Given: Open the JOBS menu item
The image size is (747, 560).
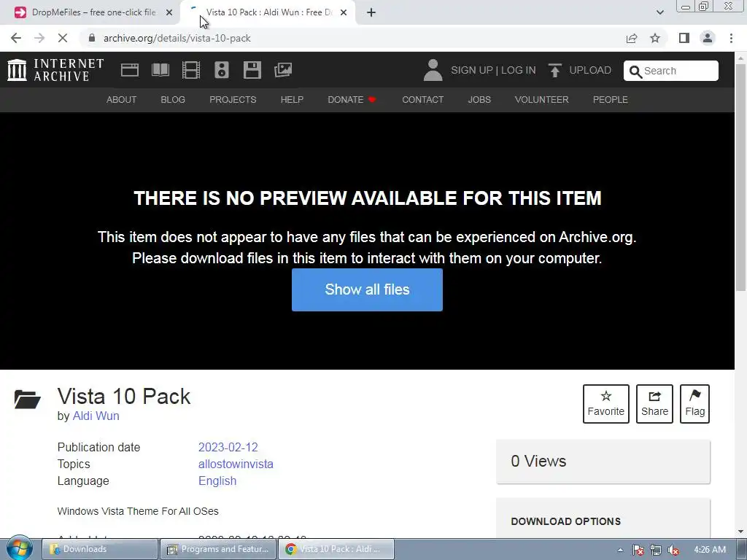Looking at the screenshot, I should coord(479,99).
